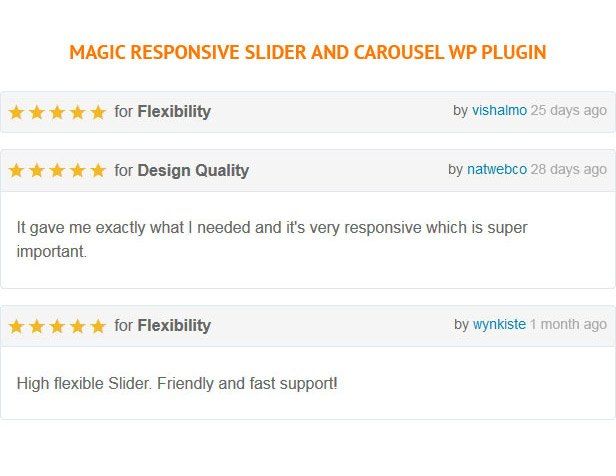
Task: Click the '1 month ago' timestamp
Action: point(568,324)
